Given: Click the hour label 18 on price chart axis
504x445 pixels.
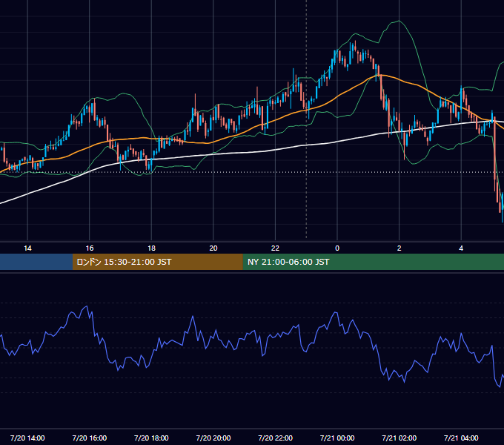Looking at the screenshot, I should (151, 248).
